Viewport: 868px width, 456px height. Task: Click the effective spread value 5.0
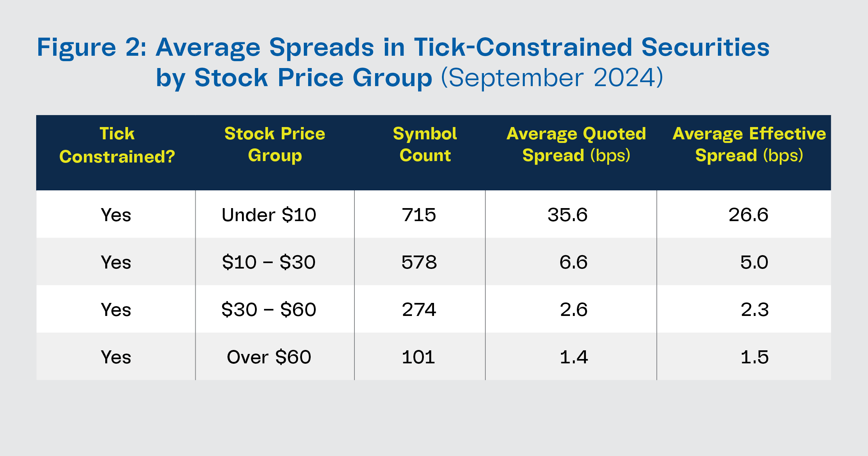pos(754,262)
